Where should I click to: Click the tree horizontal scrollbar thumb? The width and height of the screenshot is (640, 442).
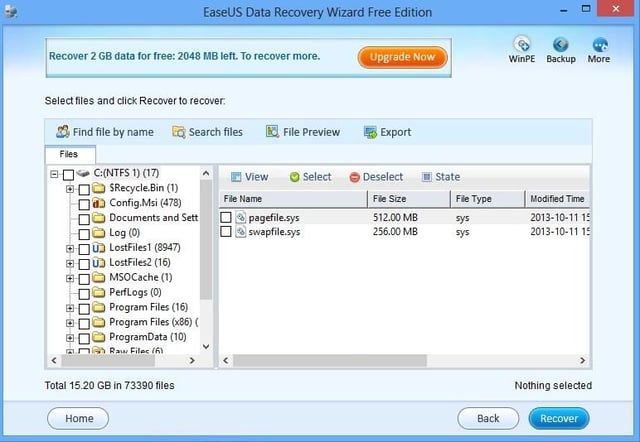tap(108, 361)
